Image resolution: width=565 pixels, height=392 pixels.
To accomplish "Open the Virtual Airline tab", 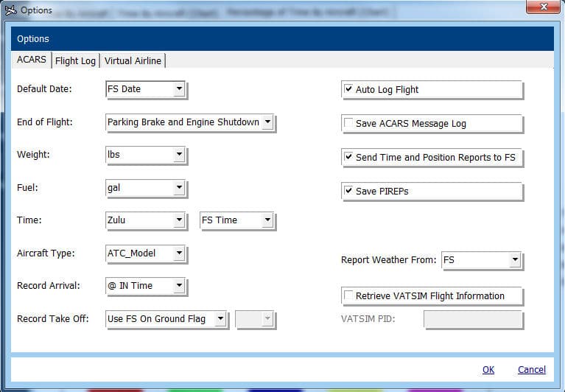I will tap(133, 60).
